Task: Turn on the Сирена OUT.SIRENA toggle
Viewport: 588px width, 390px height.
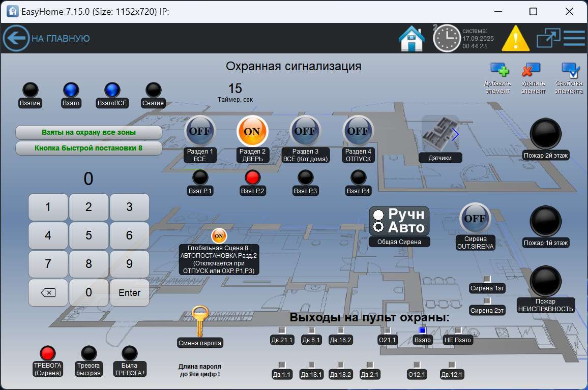Action: point(476,218)
